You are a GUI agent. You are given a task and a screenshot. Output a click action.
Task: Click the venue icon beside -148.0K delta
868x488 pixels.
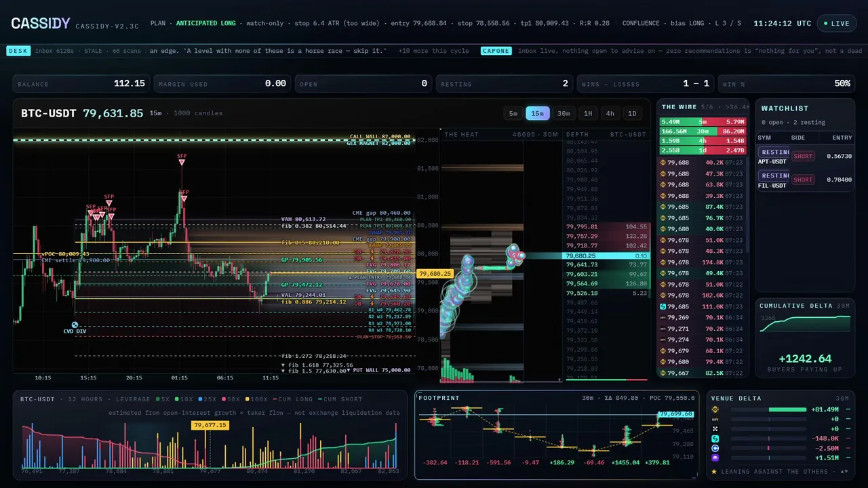tap(714, 439)
